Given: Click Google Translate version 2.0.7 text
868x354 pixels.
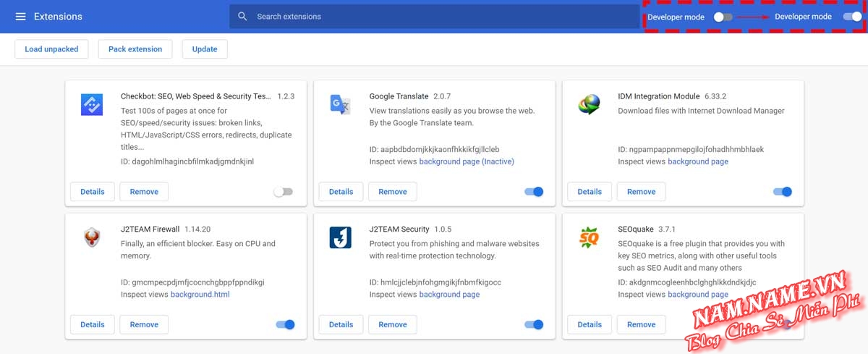Looking at the screenshot, I should tap(442, 96).
